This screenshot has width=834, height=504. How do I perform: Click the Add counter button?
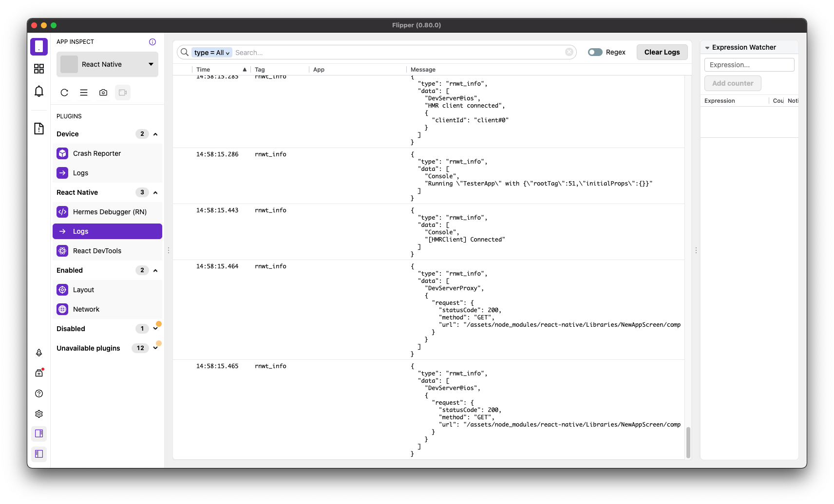click(x=733, y=83)
